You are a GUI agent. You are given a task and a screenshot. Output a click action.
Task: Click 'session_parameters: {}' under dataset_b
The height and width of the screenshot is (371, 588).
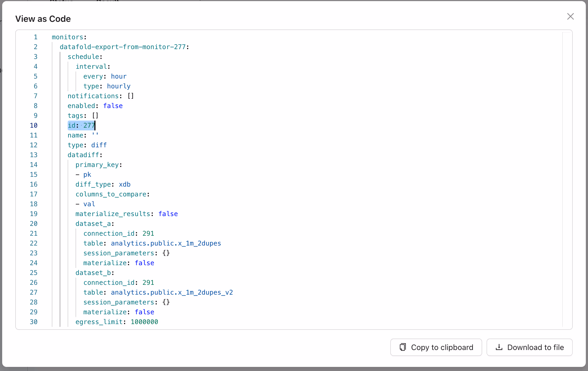point(127,302)
